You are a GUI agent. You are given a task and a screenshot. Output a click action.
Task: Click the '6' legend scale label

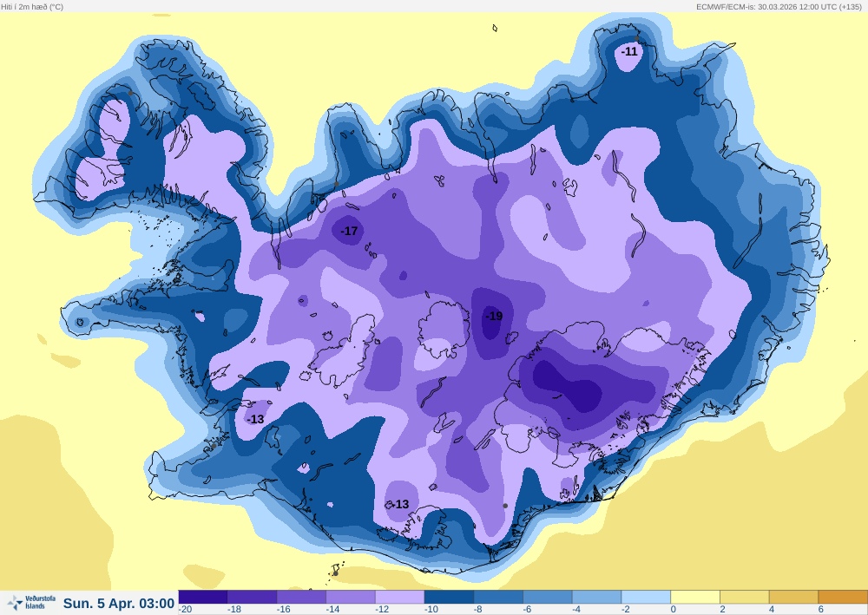click(821, 610)
